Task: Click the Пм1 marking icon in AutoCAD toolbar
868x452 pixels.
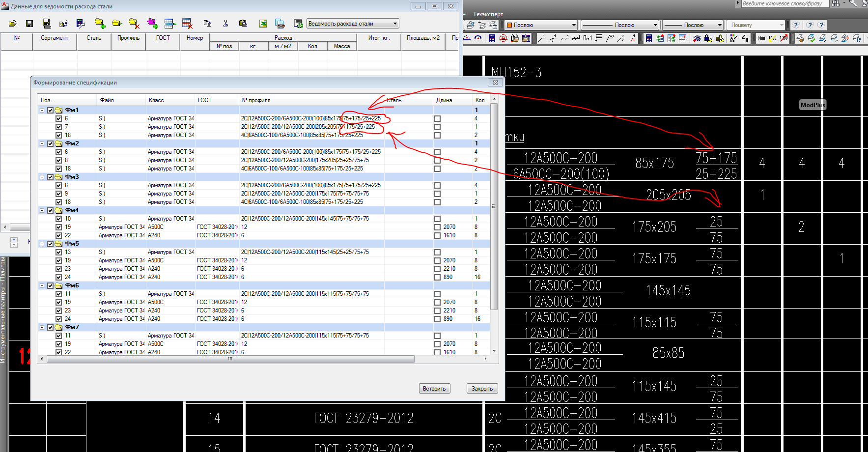Action: 588,38
